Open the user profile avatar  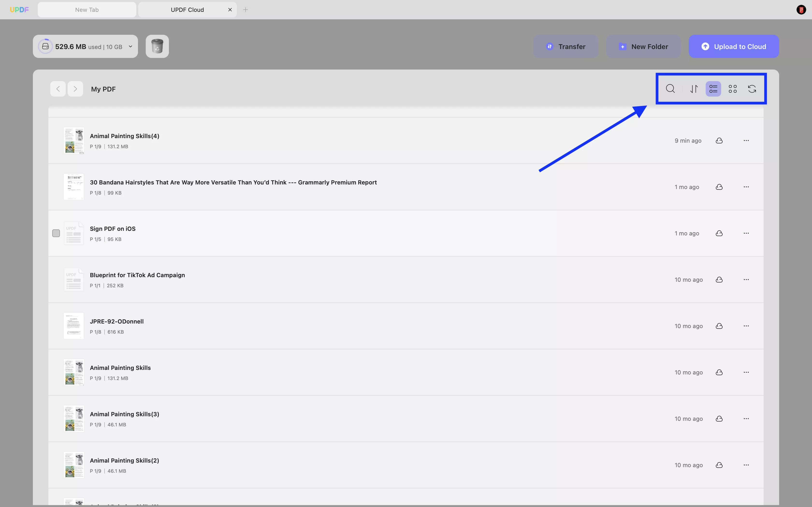coord(801,10)
